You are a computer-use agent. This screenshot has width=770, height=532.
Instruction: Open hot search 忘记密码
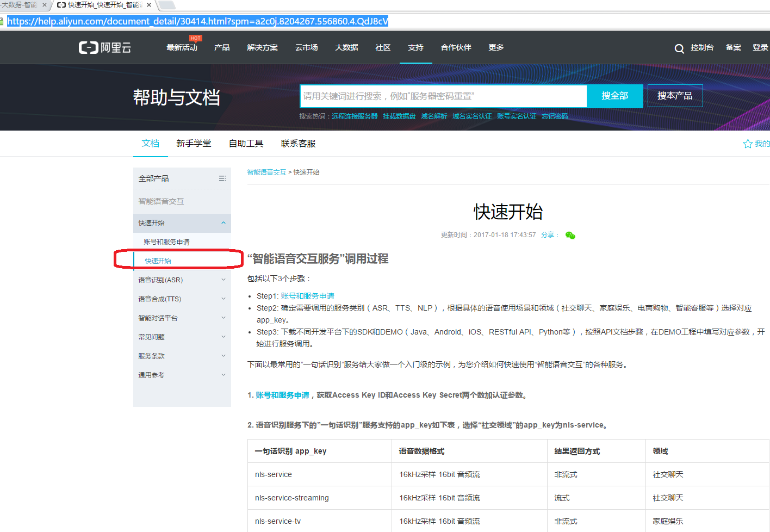tap(555, 116)
